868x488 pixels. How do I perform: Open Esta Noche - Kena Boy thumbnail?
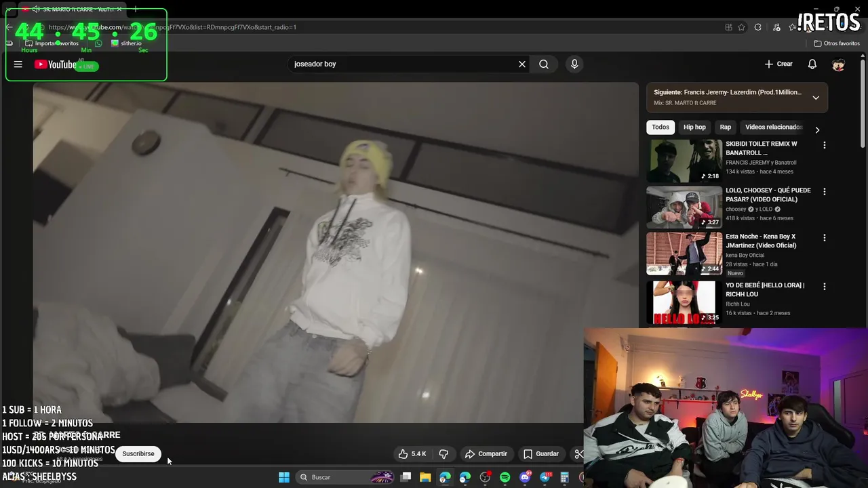click(684, 253)
